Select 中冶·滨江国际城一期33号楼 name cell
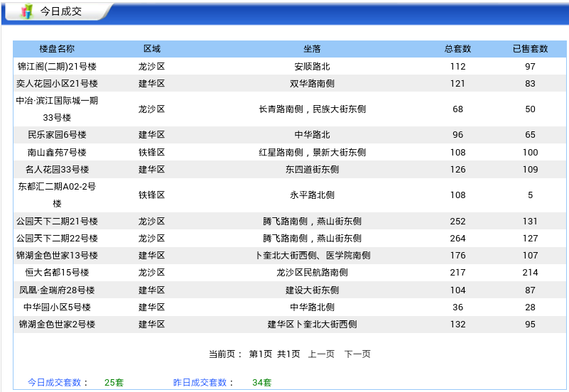569x392 pixels. (57, 109)
